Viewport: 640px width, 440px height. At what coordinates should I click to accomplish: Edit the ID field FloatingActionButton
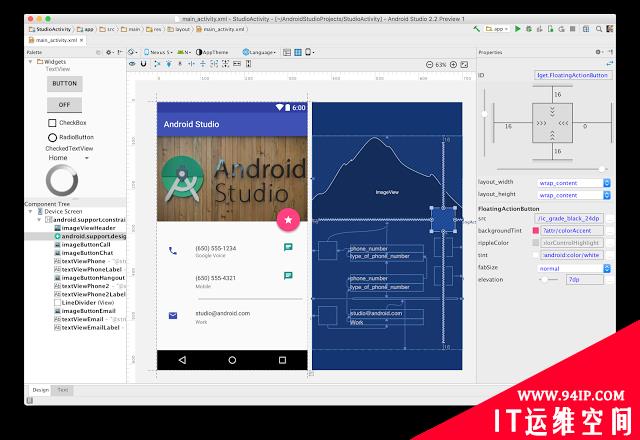573,75
